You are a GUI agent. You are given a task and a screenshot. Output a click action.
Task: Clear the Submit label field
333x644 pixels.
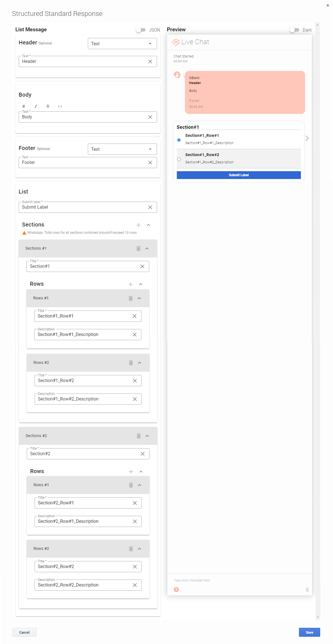[150, 207]
